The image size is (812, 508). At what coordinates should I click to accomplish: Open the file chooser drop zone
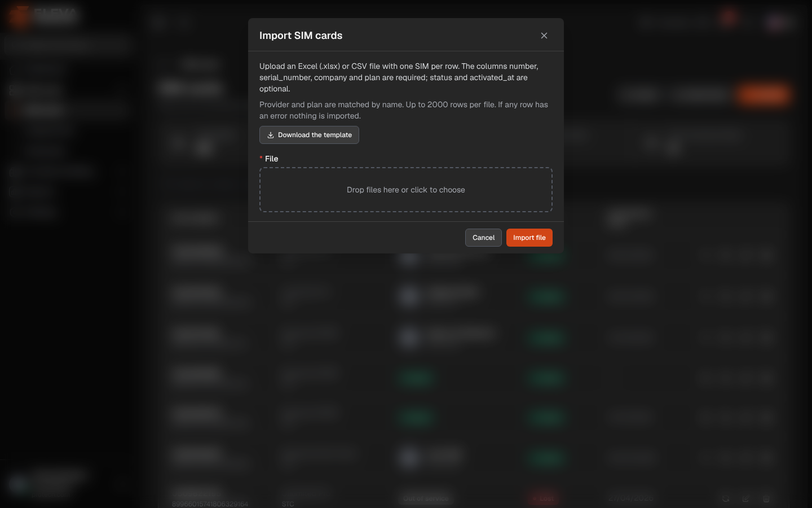coord(406,190)
